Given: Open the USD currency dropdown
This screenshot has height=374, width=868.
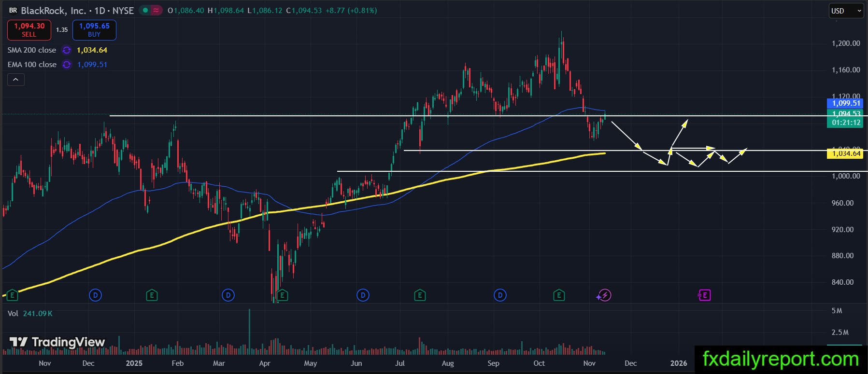Looking at the screenshot, I should 846,11.
